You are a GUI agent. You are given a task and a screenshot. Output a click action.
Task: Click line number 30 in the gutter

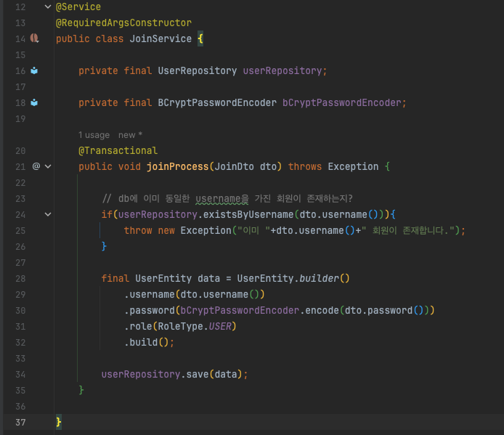pyautogui.click(x=20, y=310)
